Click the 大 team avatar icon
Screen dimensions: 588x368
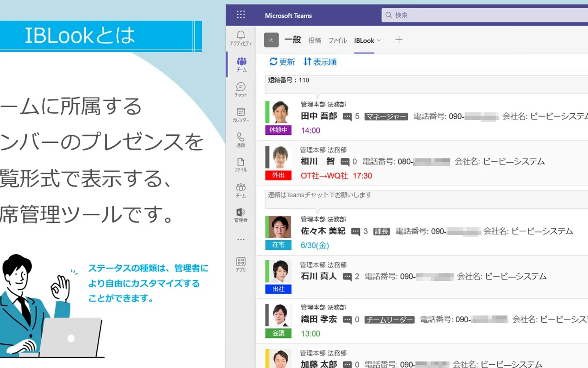click(271, 40)
